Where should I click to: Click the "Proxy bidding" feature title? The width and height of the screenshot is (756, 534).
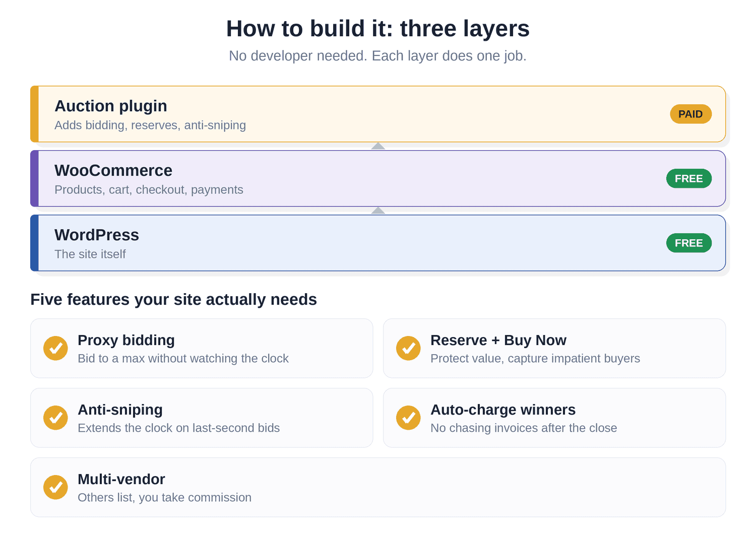(x=126, y=340)
